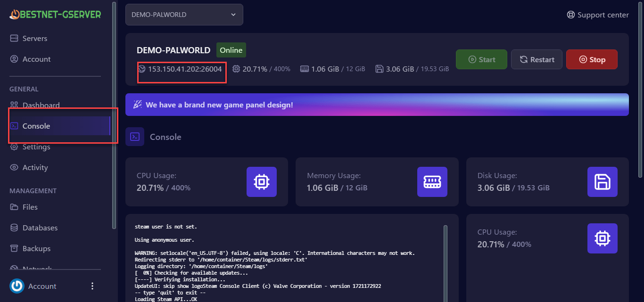Click the disk save icon beside 3.06 GiB in header
Screen dimensions: 644x302
click(380, 69)
